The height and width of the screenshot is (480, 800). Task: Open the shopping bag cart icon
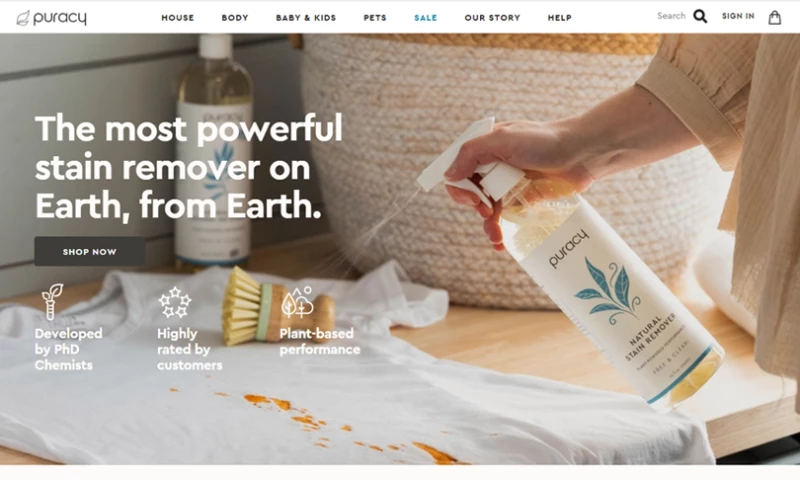point(774,17)
